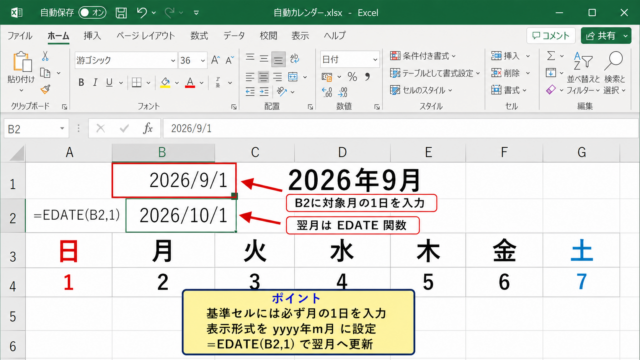Click Increase Indent icon
Screen dimensions: 640x360
pos(264,91)
